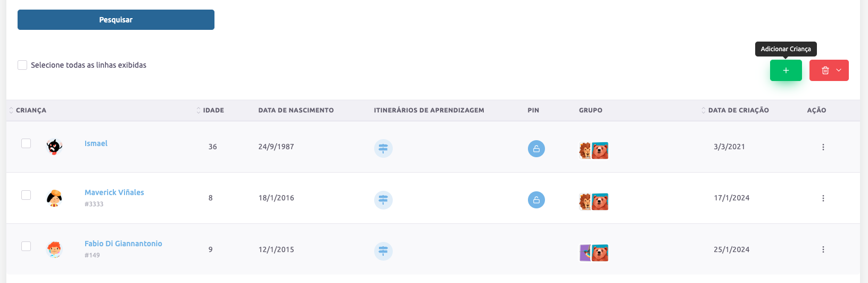Open Fabio Di Giannantonio's learning itineraries icon

(x=383, y=250)
